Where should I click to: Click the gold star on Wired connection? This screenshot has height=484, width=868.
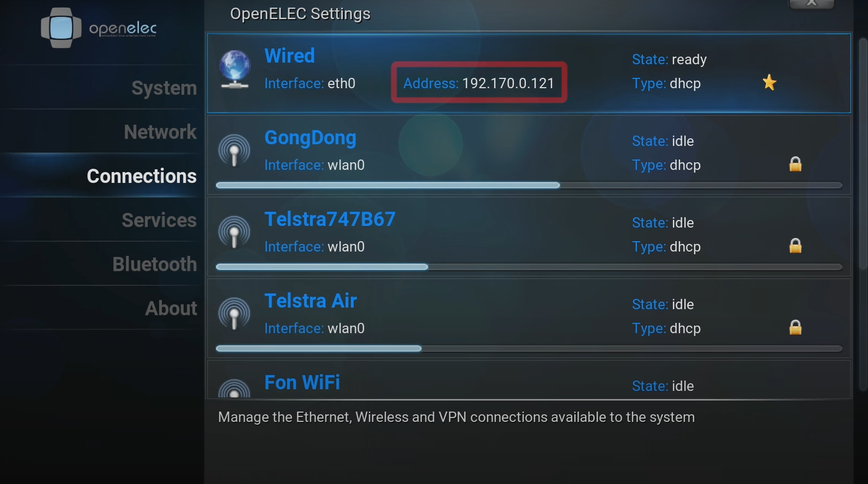click(x=769, y=82)
